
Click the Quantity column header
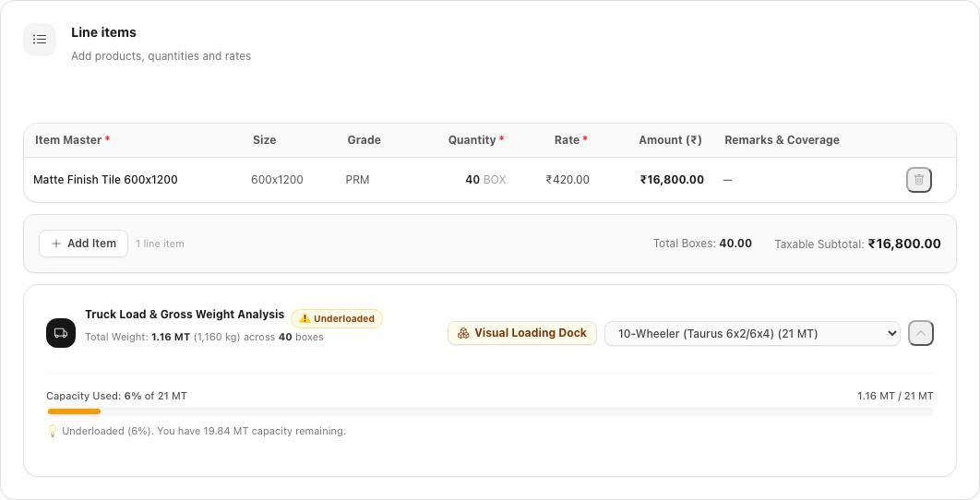click(476, 140)
